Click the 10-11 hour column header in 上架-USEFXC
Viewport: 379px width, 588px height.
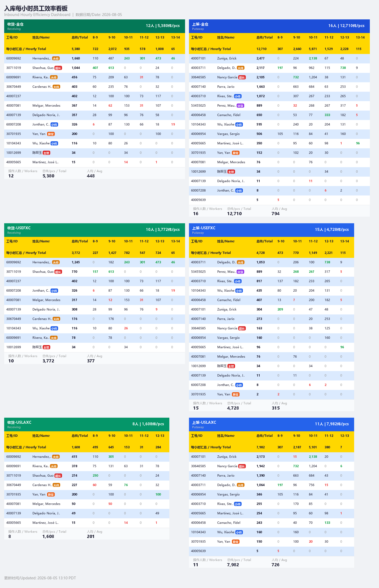297,241
